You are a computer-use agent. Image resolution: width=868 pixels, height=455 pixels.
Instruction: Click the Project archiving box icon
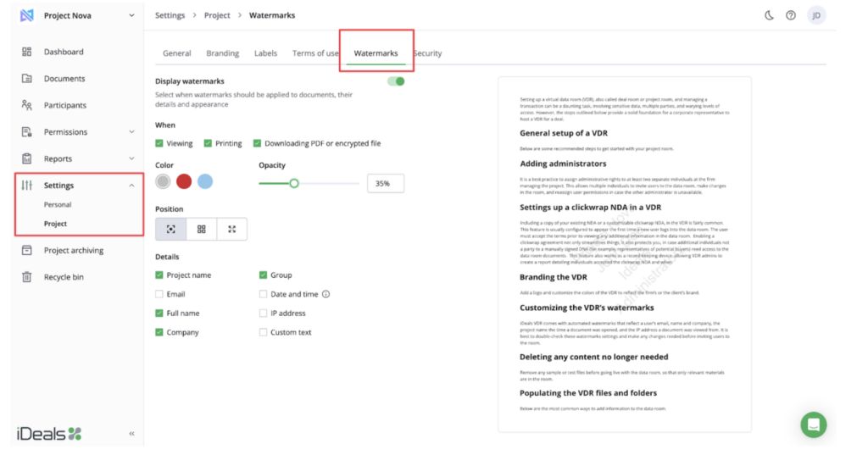tap(26, 250)
